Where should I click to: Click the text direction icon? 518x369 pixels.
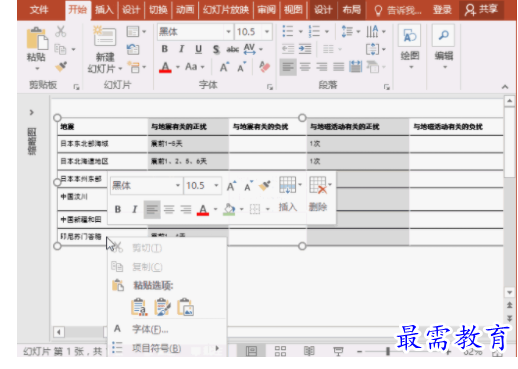pos(372,31)
